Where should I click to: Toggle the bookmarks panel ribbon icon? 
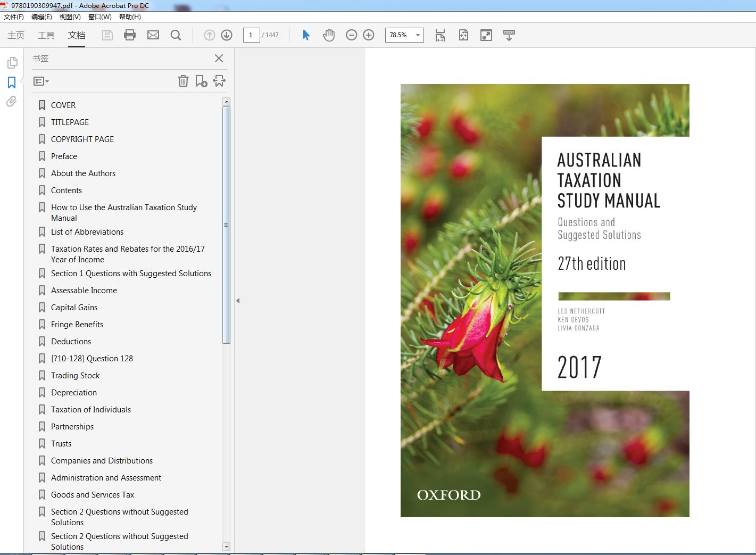coord(12,82)
